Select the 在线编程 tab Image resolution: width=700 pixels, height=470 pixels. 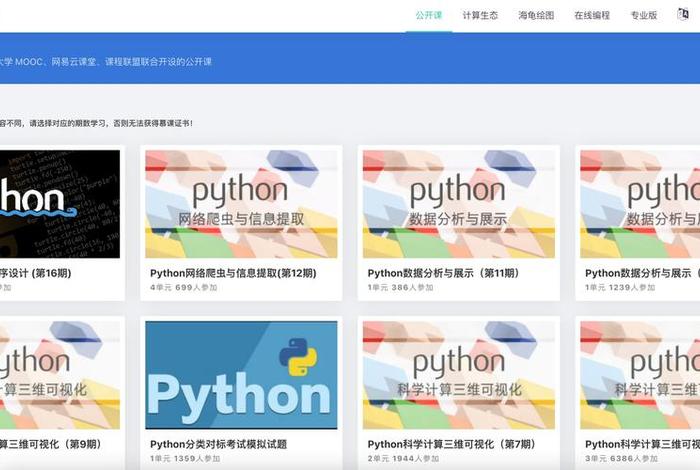pos(592,15)
